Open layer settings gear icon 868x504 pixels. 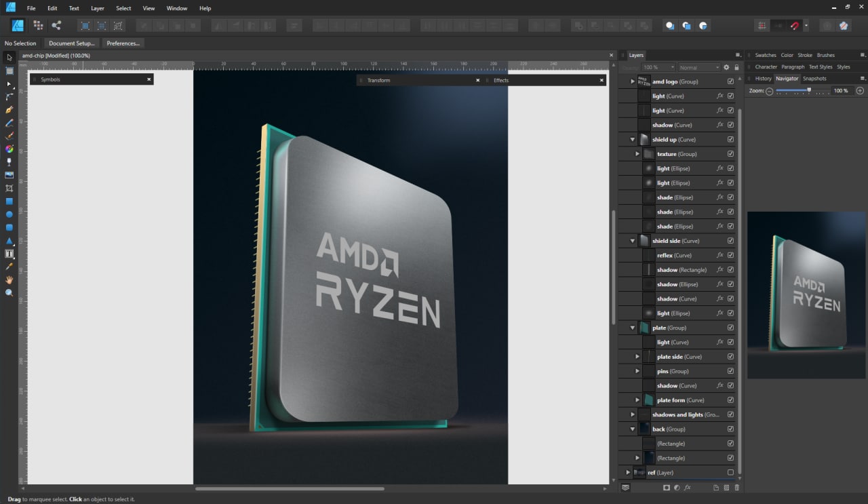(x=726, y=68)
